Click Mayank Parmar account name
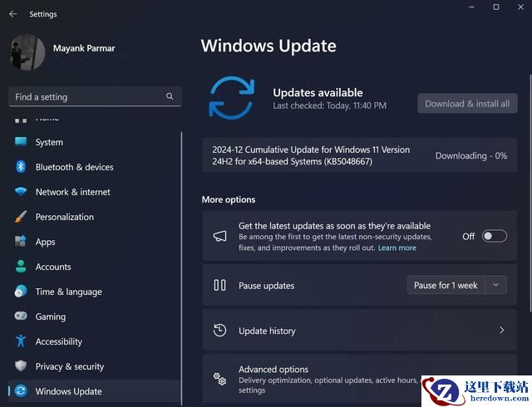 point(84,48)
